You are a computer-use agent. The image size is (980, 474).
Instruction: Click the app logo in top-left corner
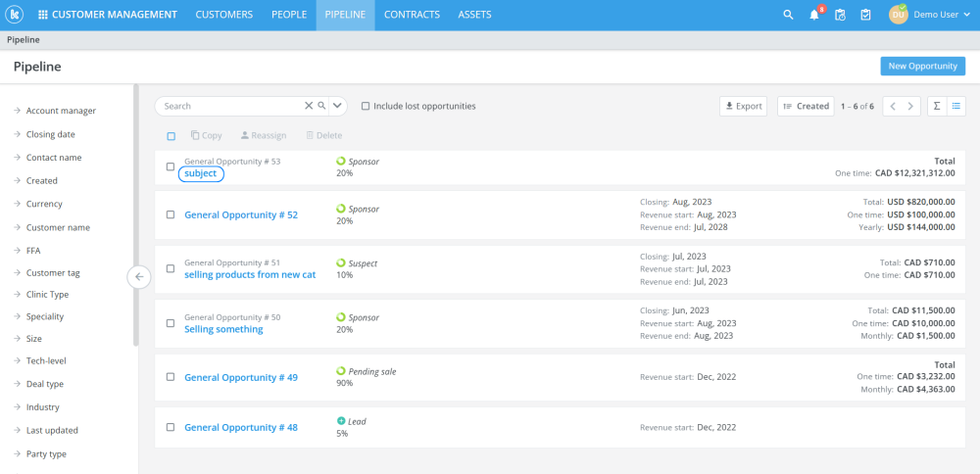pyautogui.click(x=13, y=15)
